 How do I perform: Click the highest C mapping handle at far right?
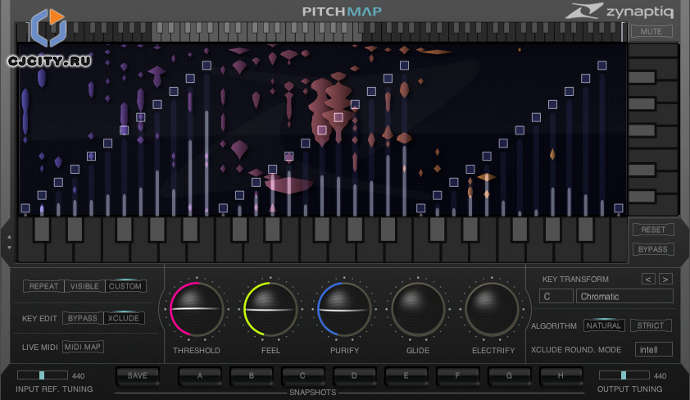[618, 208]
